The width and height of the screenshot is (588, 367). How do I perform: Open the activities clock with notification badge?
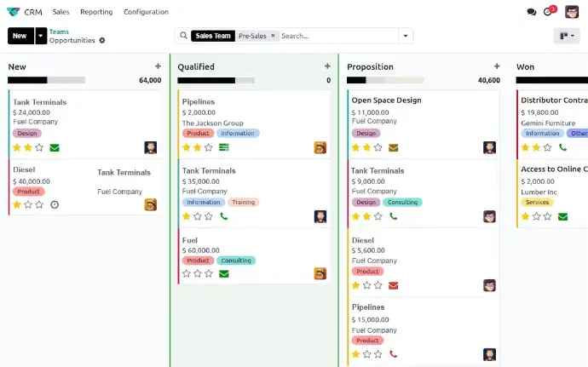pyautogui.click(x=549, y=12)
